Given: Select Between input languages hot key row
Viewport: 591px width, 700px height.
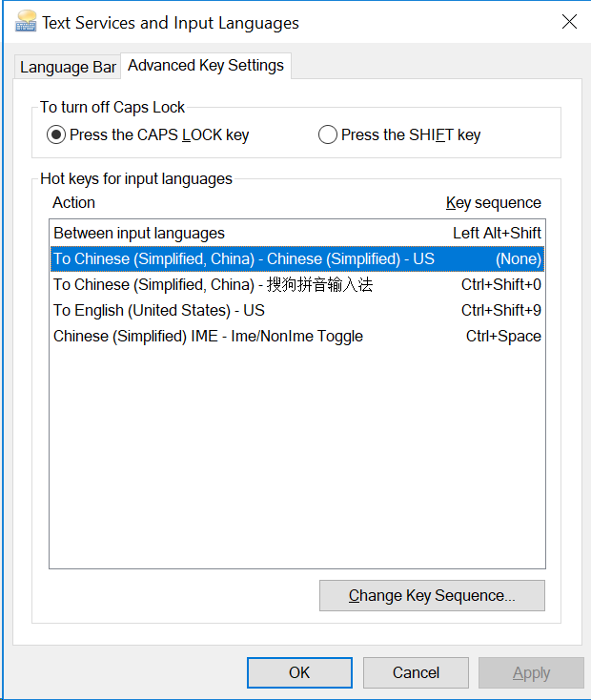Looking at the screenshot, I should (139, 233).
